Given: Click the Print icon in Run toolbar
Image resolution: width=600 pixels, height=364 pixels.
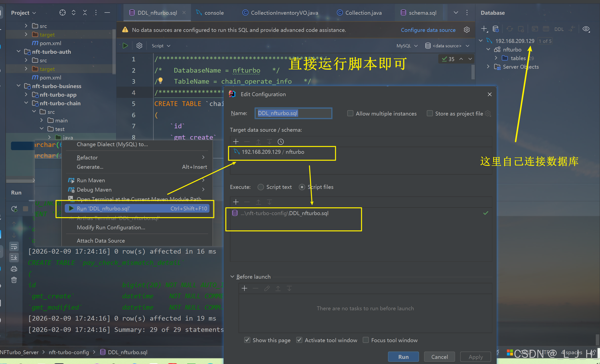Looking at the screenshot, I should click(x=14, y=269).
